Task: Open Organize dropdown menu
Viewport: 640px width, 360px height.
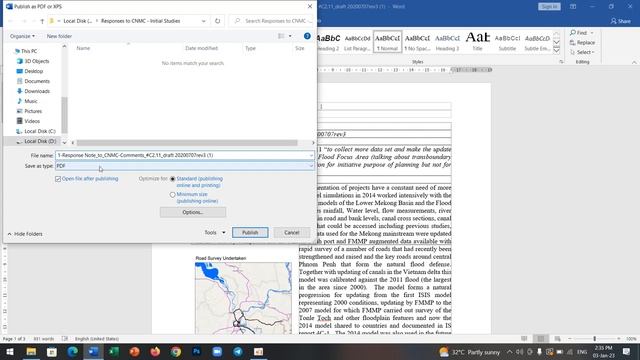Action: point(22,36)
